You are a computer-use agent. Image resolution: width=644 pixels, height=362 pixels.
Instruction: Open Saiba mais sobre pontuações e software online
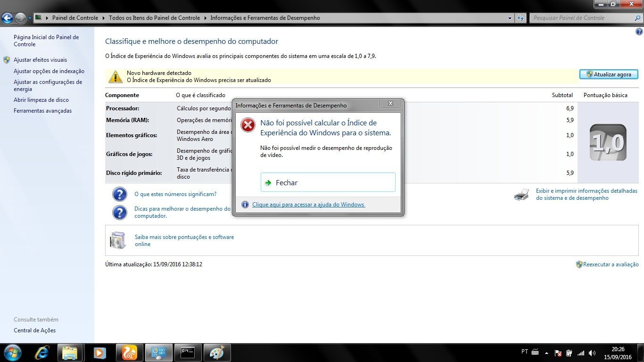tap(184, 240)
